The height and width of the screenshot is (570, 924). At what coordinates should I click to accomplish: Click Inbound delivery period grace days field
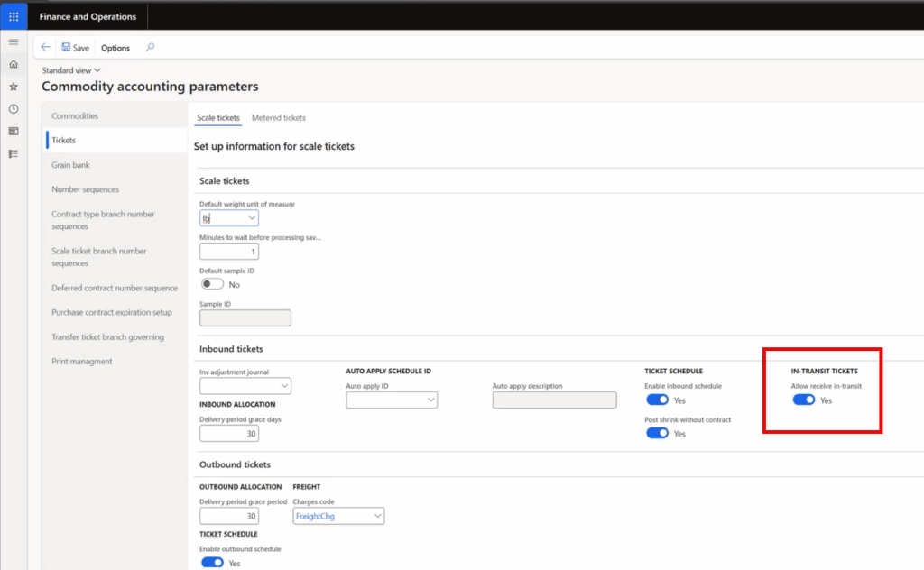[x=228, y=434]
